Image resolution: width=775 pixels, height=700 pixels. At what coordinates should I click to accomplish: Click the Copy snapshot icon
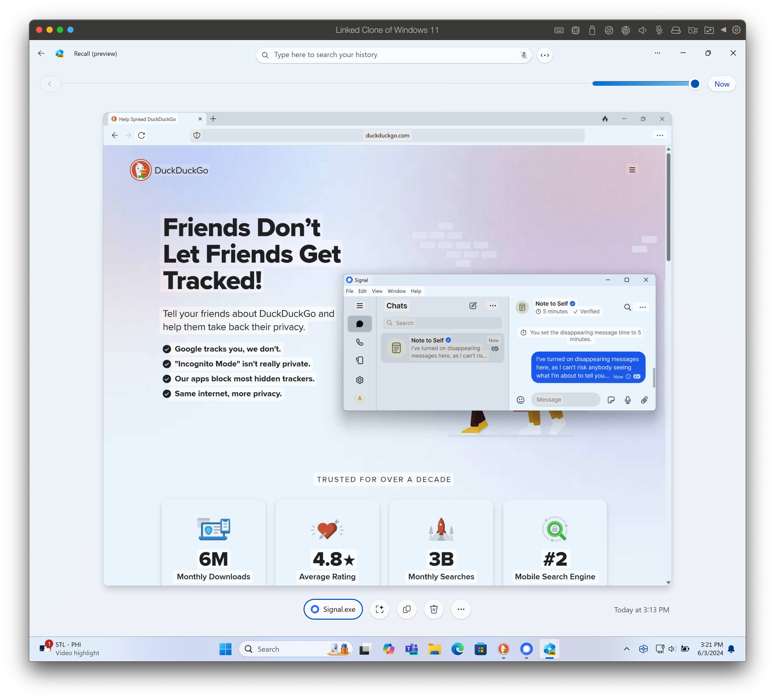(x=407, y=609)
